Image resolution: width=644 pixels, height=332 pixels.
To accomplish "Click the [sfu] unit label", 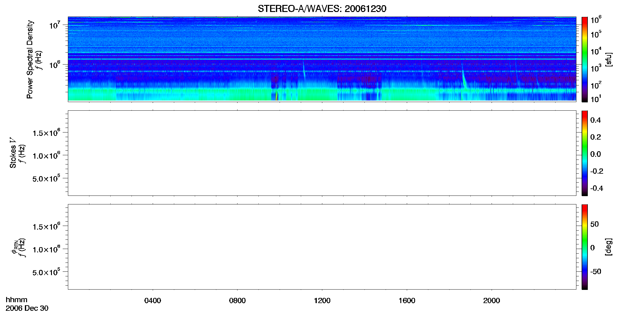I will [609, 59].
